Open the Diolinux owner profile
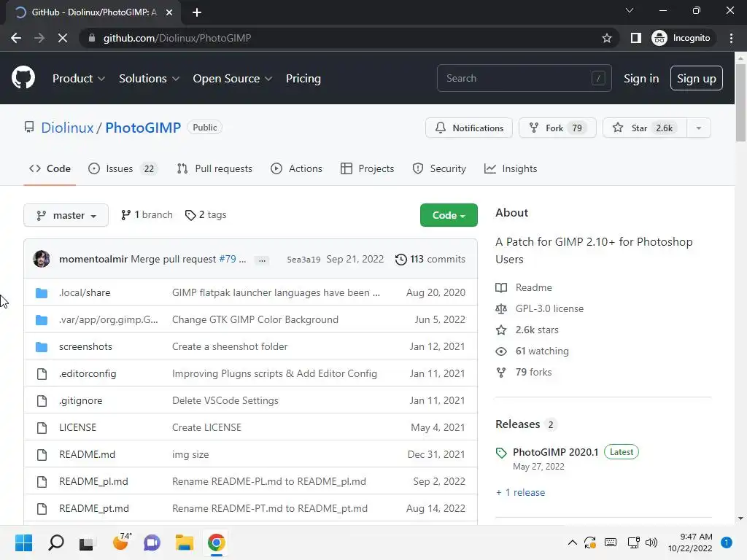The height and width of the screenshot is (560, 747). 67,128
